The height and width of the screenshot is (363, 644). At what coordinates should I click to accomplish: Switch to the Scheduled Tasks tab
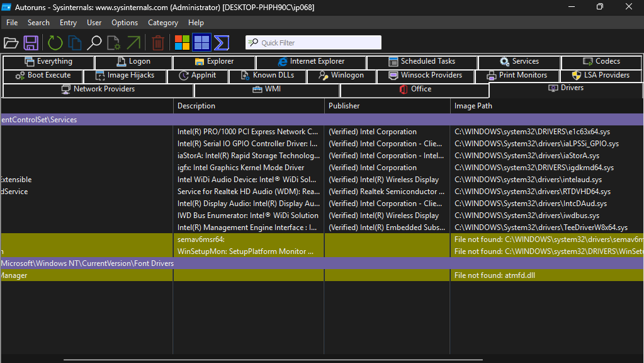(x=422, y=62)
